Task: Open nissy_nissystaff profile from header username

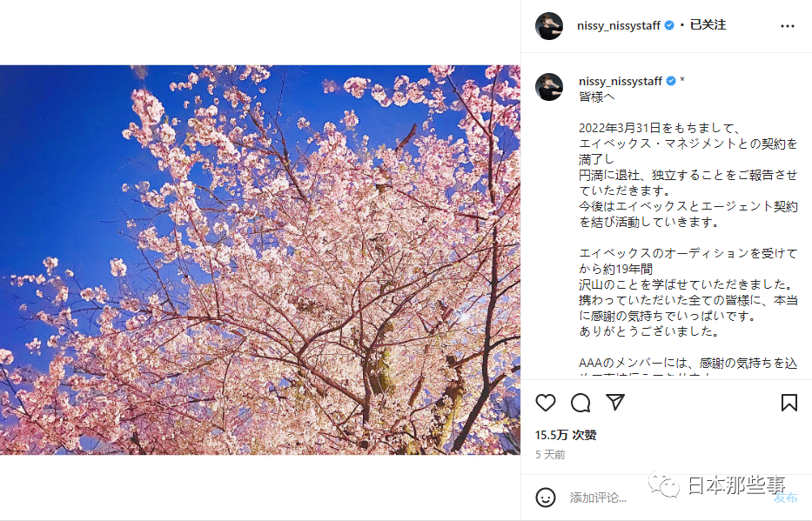Action: (619, 25)
